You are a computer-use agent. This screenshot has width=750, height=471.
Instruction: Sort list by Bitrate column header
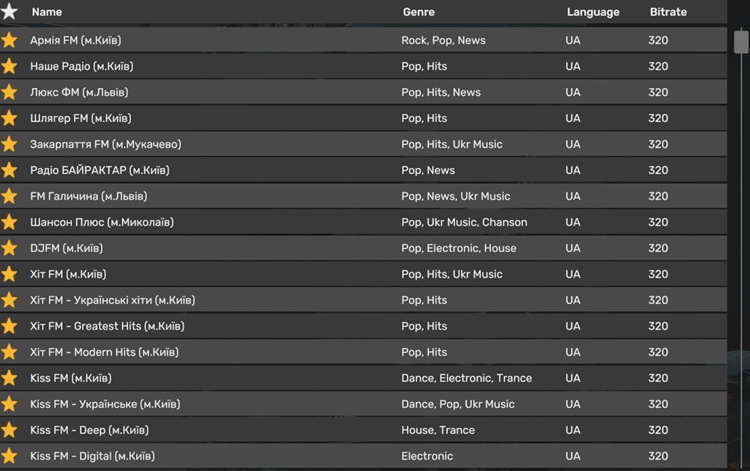(668, 12)
